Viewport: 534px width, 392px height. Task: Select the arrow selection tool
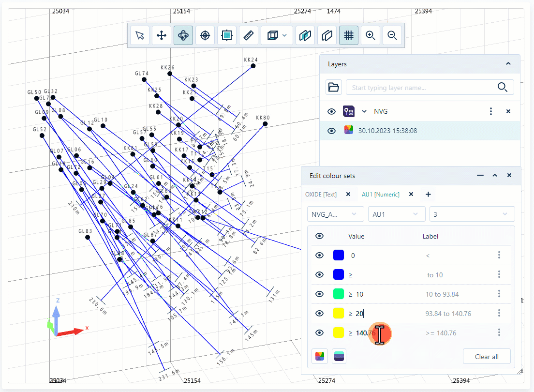point(139,35)
